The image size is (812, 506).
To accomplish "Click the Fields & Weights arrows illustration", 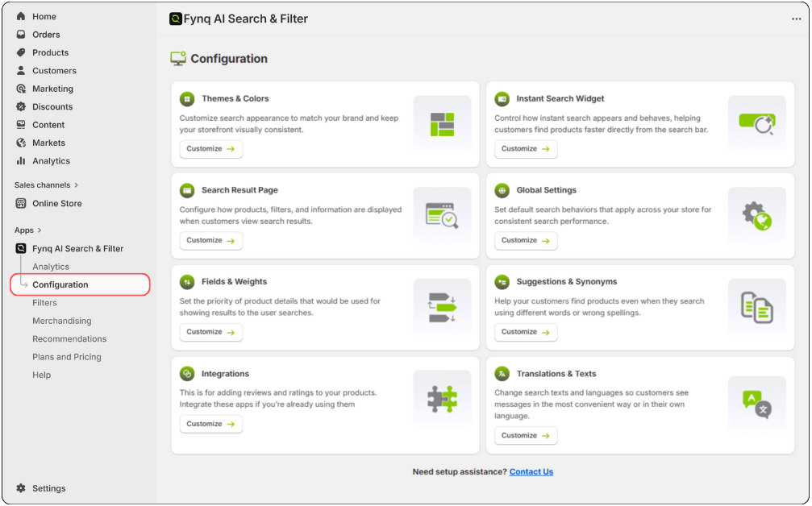I will point(442,308).
